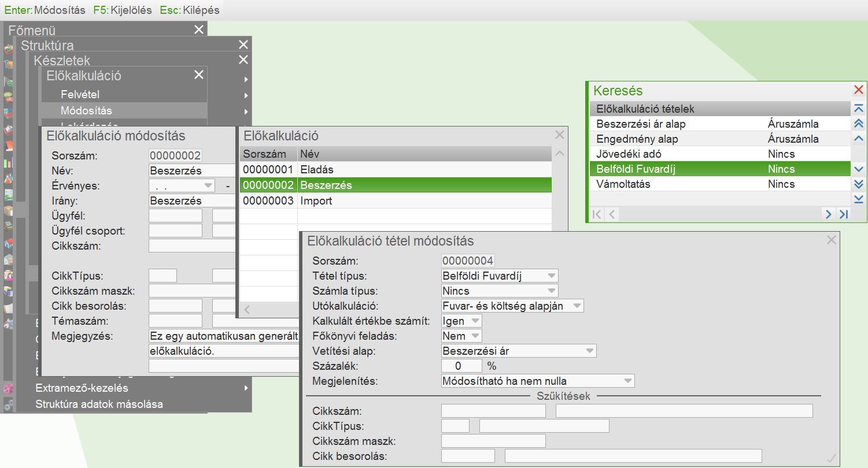
Task: Close the Keresés panel with red X
Action: coord(859,90)
